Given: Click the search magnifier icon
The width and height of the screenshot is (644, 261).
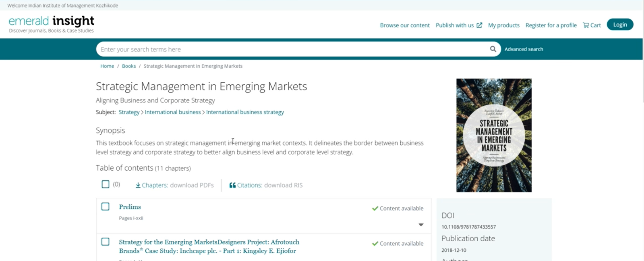Looking at the screenshot, I should (493, 49).
